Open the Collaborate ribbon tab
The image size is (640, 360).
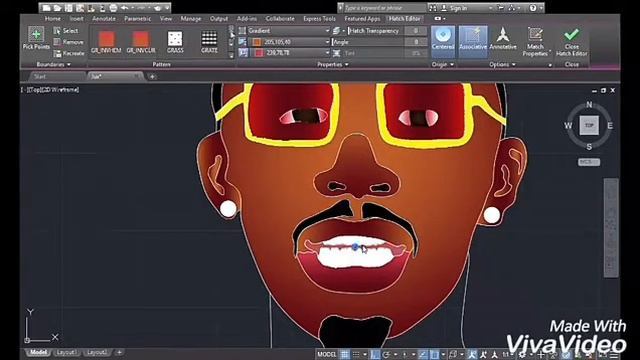pyautogui.click(x=280, y=19)
